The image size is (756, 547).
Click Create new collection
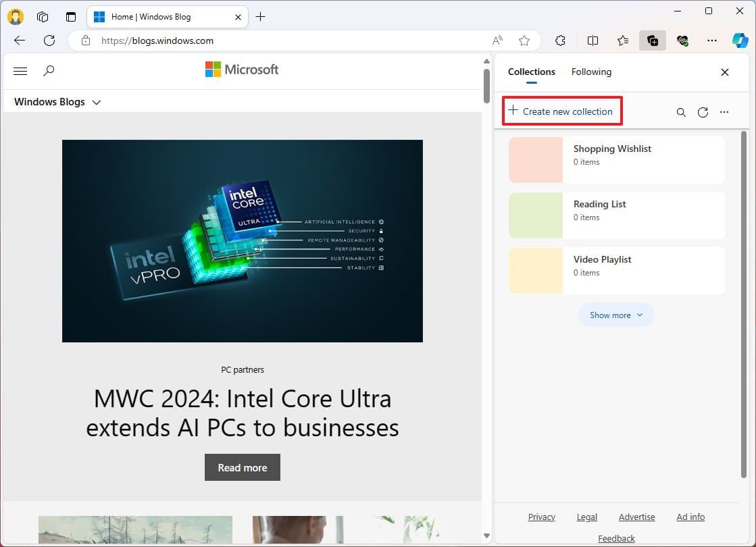click(x=561, y=111)
